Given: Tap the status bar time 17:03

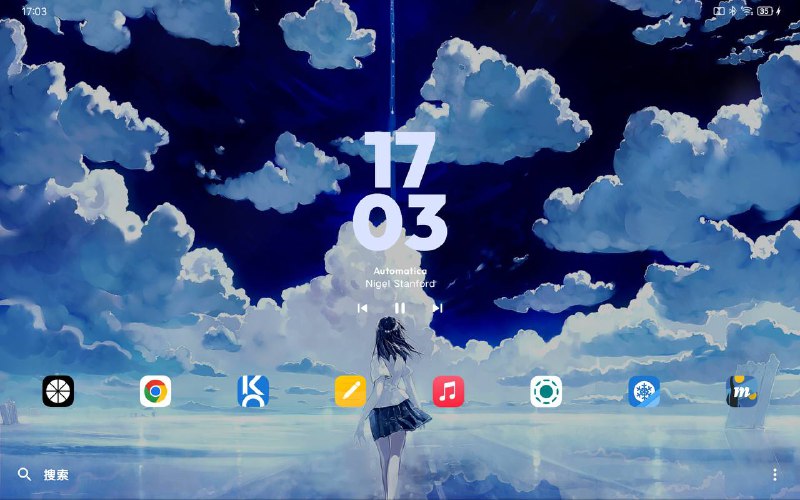Looking at the screenshot, I should (34, 11).
